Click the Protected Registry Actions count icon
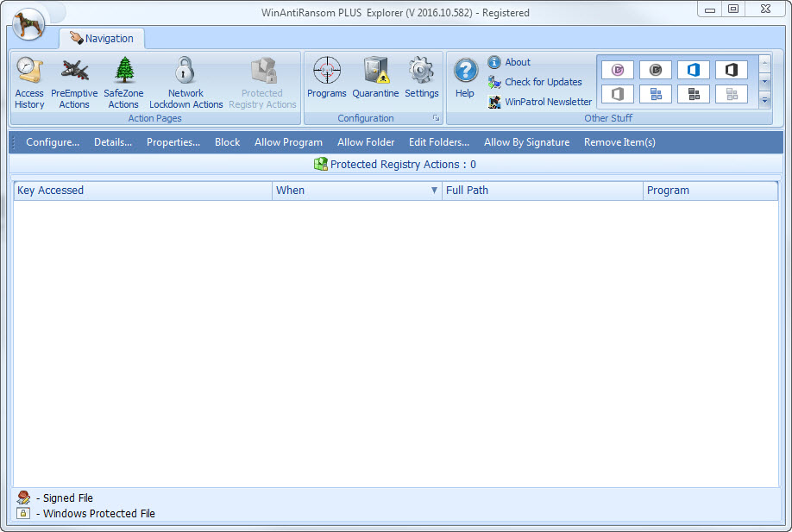 [x=321, y=164]
